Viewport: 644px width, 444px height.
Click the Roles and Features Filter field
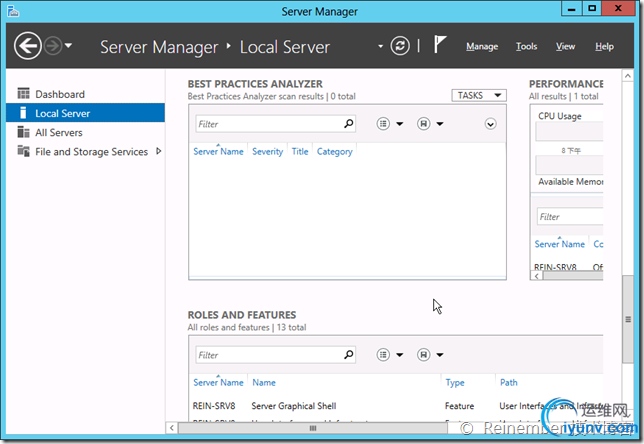[276, 355]
